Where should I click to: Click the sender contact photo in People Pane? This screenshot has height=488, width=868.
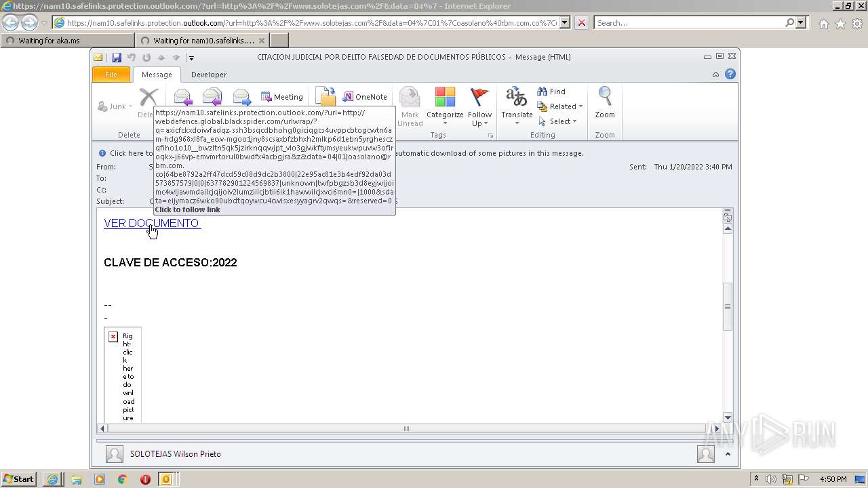coord(115,454)
